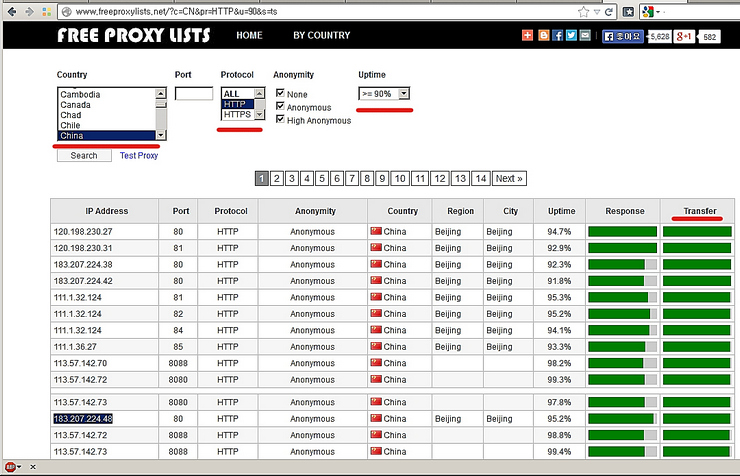Screen dimensions: 740x476
Task: Select China in country list
Action: point(107,136)
